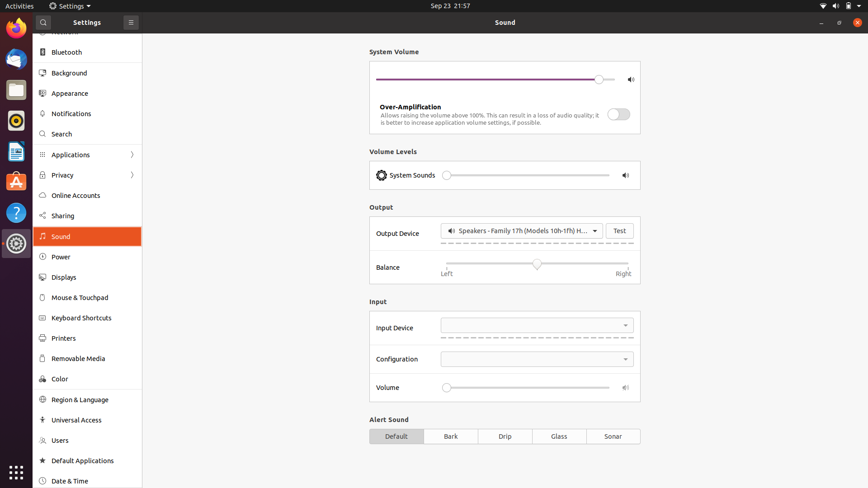868x488 pixels.
Task: Open the Output Device dropdown
Action: 522,231
